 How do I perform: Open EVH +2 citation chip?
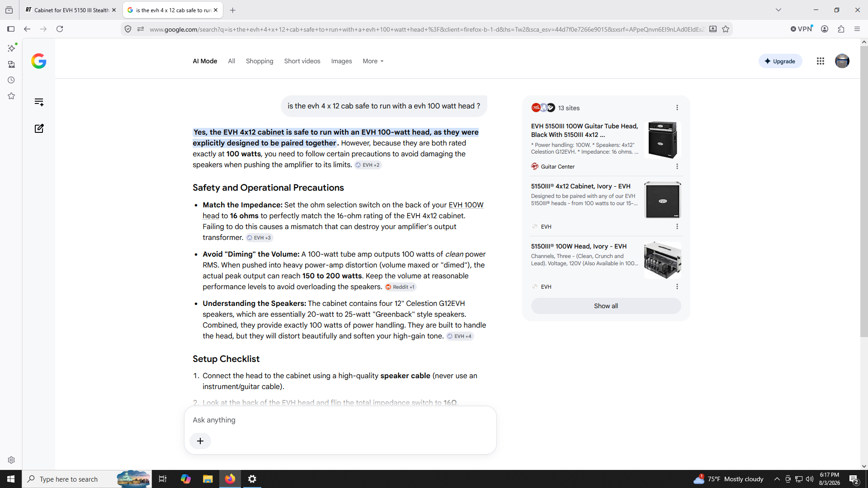[368, 165]
